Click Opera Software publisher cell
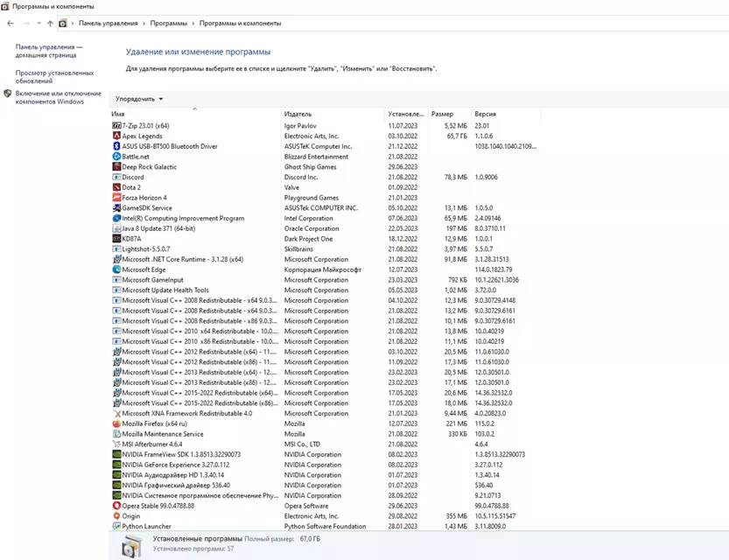This screenshot has width=729, height=560. coord(306,506)
